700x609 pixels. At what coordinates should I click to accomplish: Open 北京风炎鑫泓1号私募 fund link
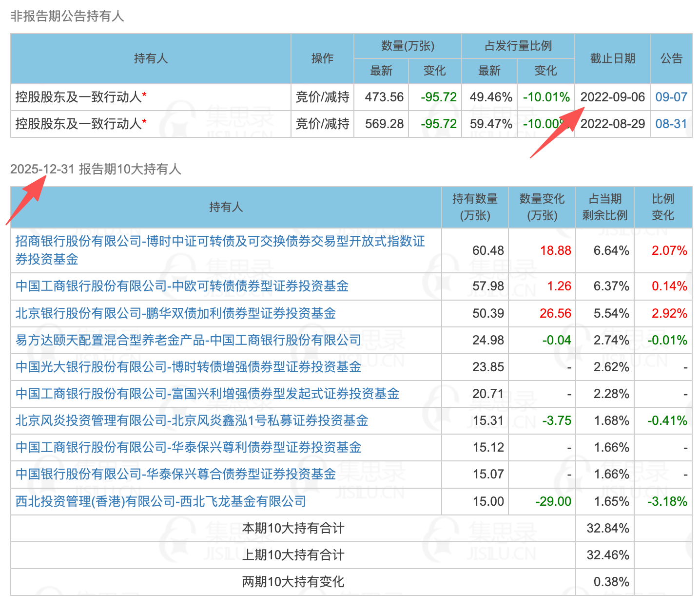pos(192,420)
